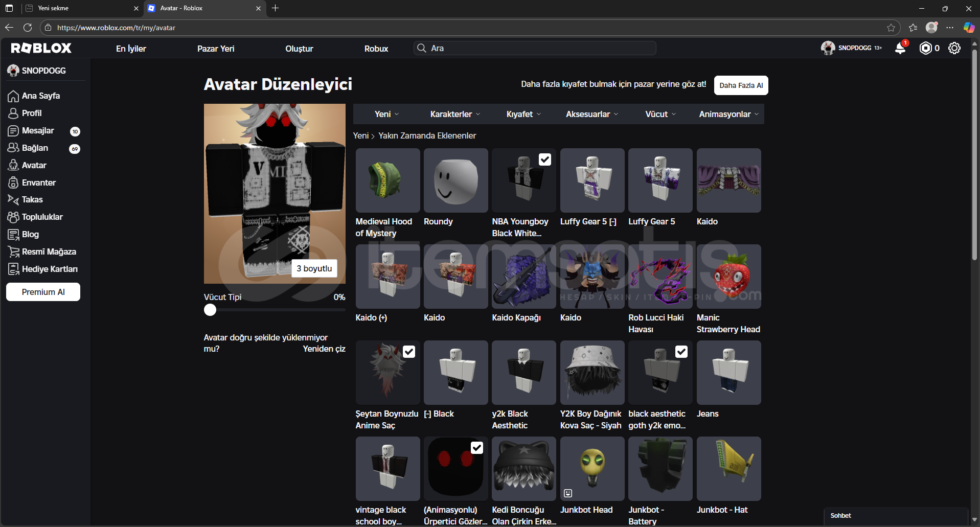Open the browser Copilot icon
This screenshot has height=527, width=980.
click(969, 28)
